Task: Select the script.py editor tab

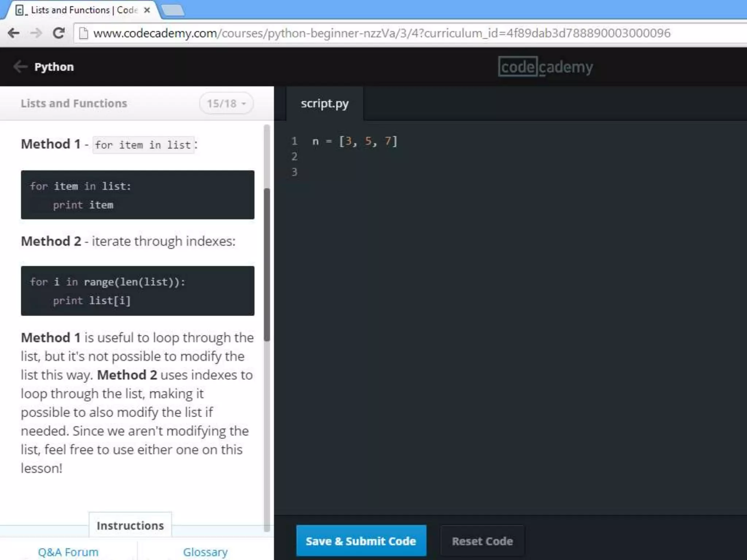Action: 325,104
